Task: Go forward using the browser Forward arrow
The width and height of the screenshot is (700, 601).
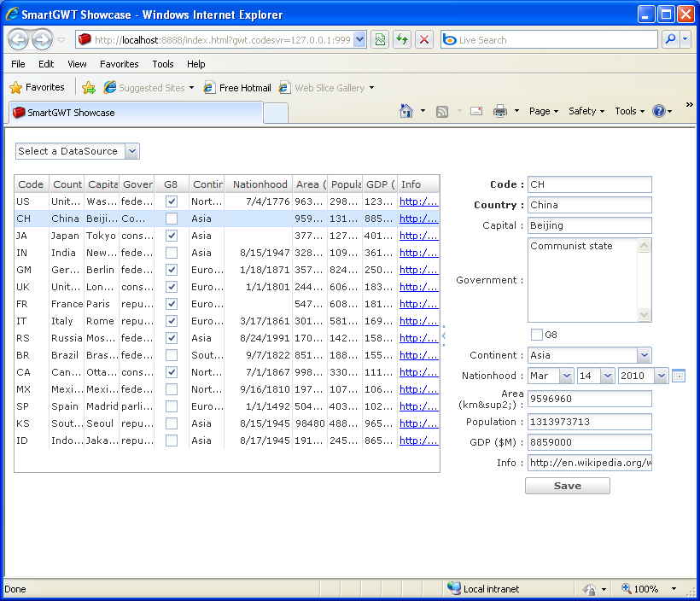Action: (43, 40)
